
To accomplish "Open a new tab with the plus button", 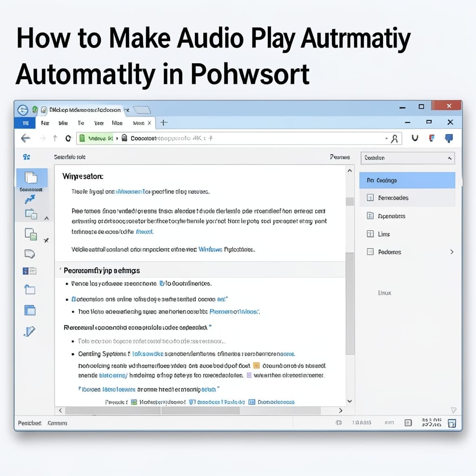I will (x=164, y=123).
